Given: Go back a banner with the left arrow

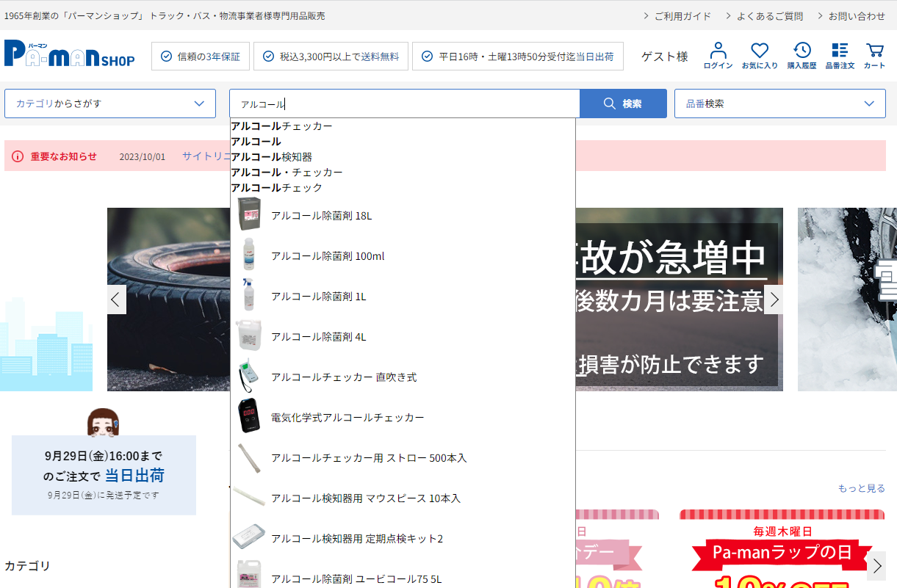Looking at the screenshot, I should [116, 300].
